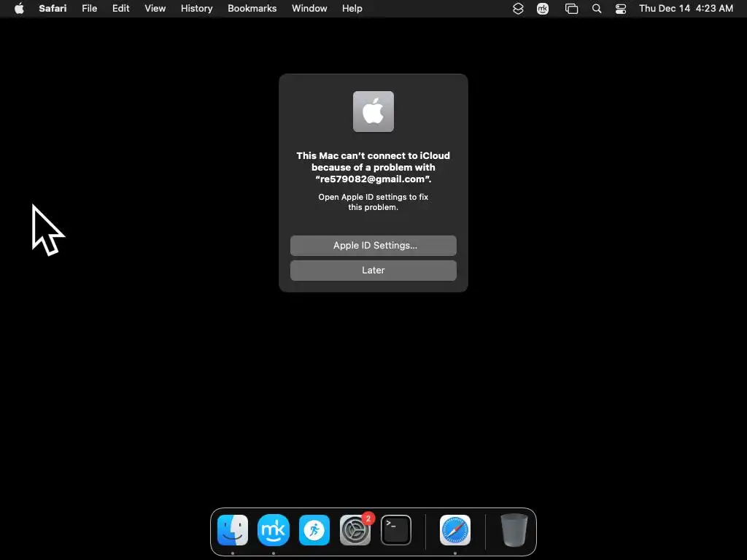Launch Terminal from the Dock
Image resolution: width=747 pixels, height=560 pixels.
(x=396, y=530)
